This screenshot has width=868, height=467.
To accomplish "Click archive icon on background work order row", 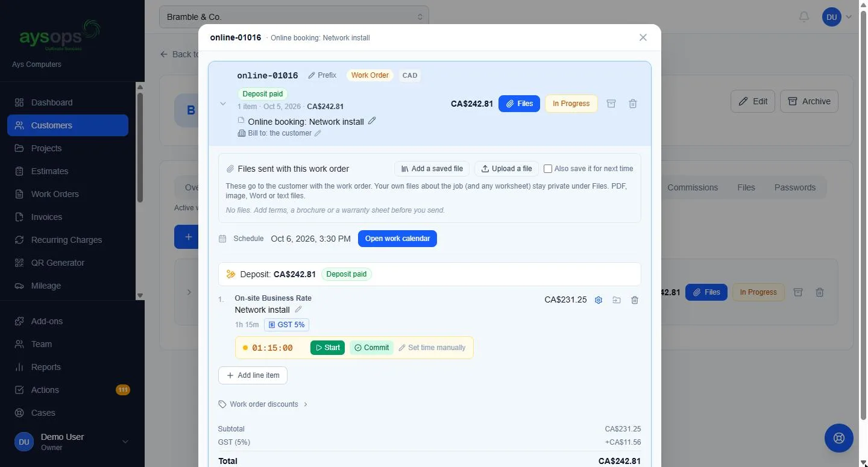I will 798,292.
